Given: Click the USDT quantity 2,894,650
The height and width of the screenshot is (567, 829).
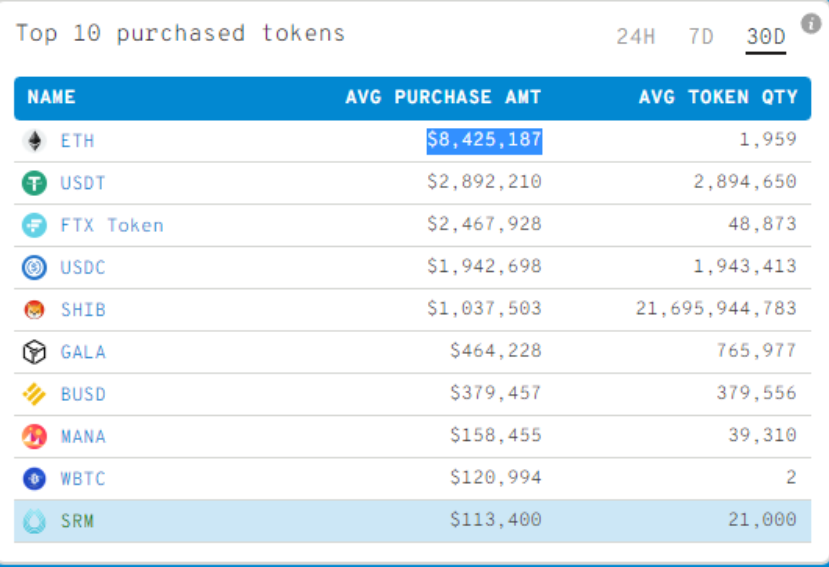Looking at the screenshot, I should (x=745, y=182).
